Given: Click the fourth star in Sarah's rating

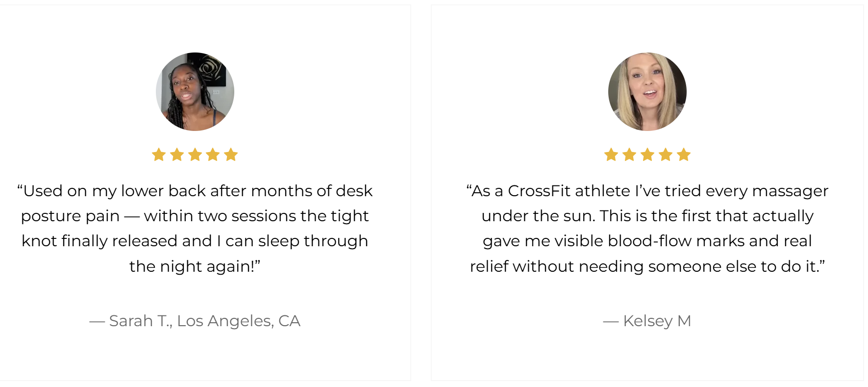Looking at the screenshot, I should point(213,155).
